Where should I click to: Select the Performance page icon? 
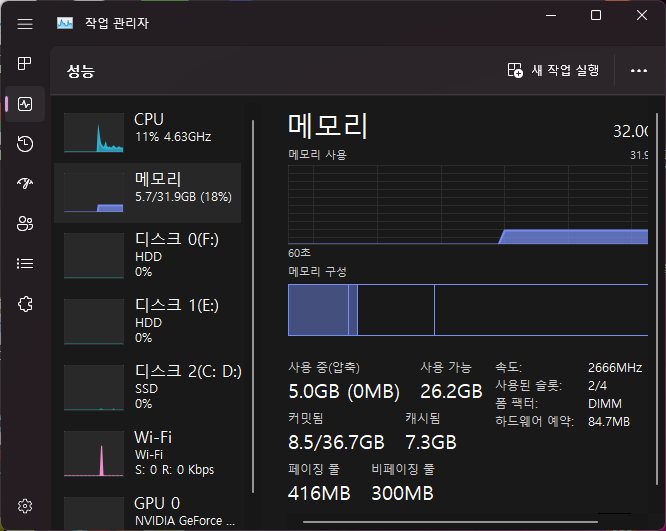[x=25, y=104]
